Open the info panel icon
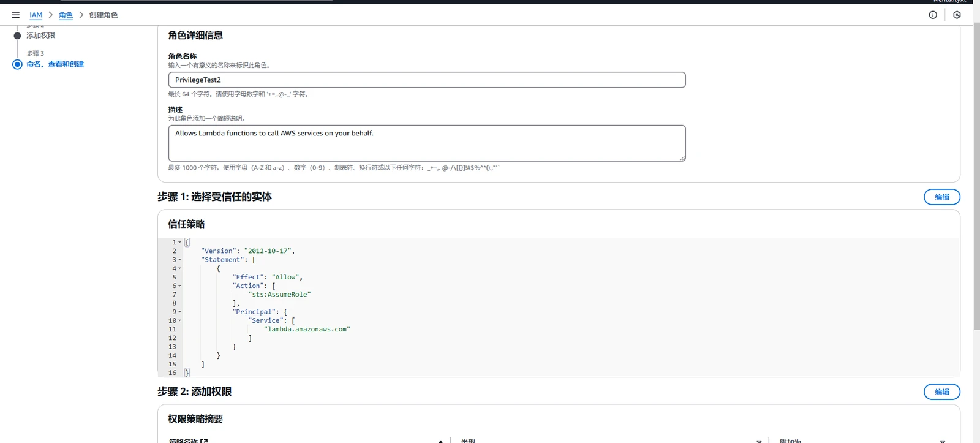Viewport: 980px width, 443px height. pyautogui.click(x=933, y=15)
